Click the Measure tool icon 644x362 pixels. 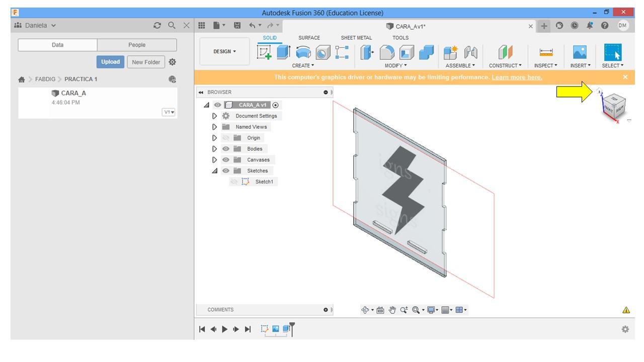click(x=546, y=52)
